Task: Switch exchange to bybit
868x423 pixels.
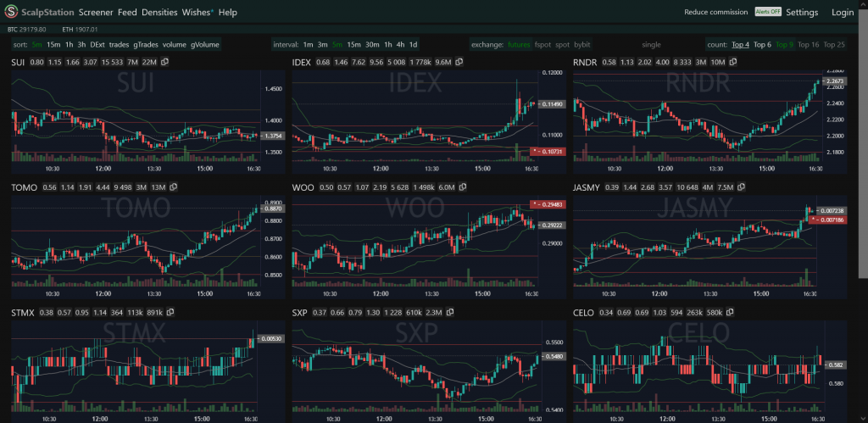Action: pyautogui.click(x=582, y=44)
